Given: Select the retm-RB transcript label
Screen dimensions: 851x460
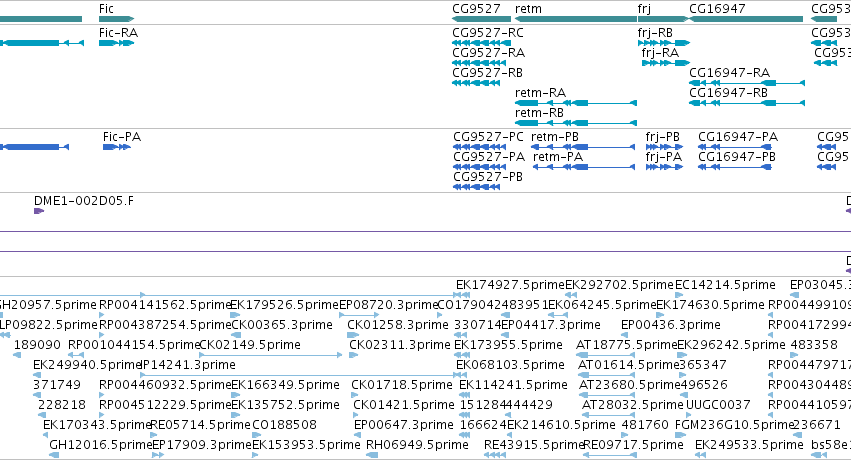Looking at the screenshot, I should coord(539,113).
